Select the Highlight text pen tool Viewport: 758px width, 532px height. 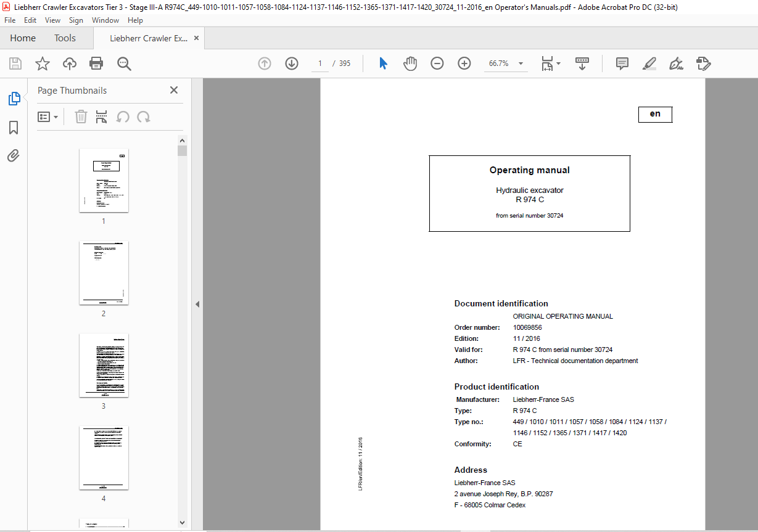pyautogui.click(x=649, y=63)
